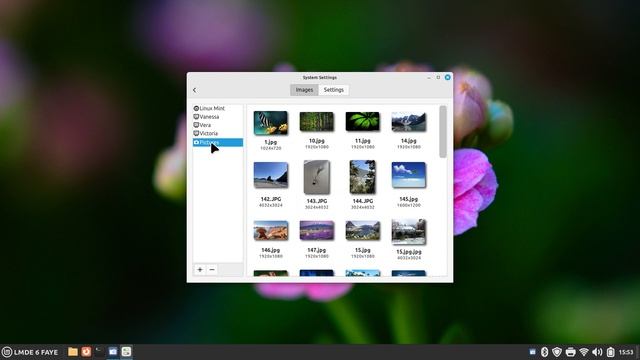Minimize the System Settings window
The height and width of the screenshot is (360, 640).
pyautogui.click(x=429, y=77)
